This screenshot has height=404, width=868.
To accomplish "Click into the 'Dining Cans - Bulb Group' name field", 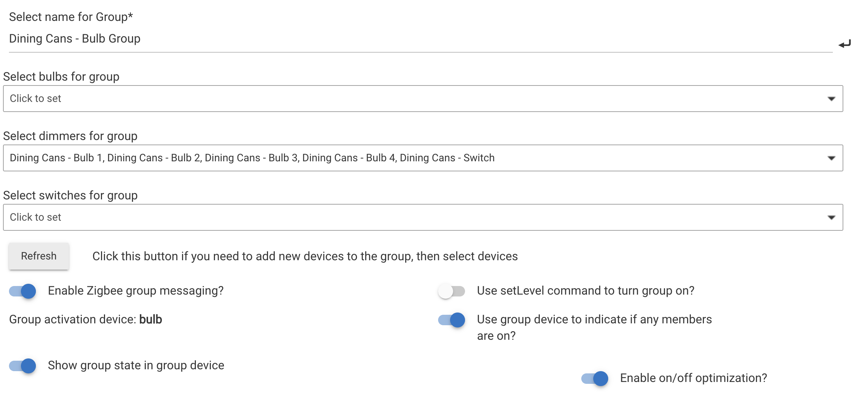I will (411, 39).
